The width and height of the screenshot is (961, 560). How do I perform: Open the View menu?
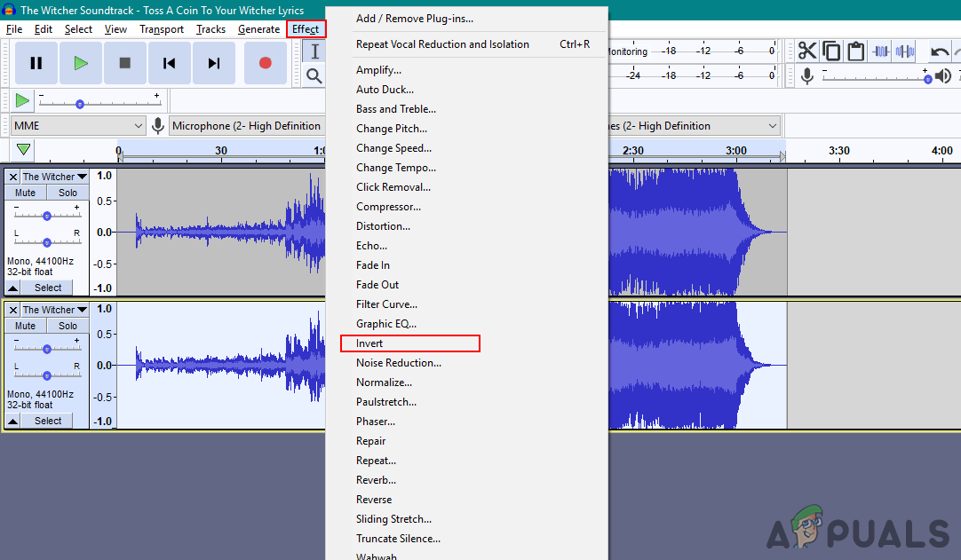tap(115, 28)
